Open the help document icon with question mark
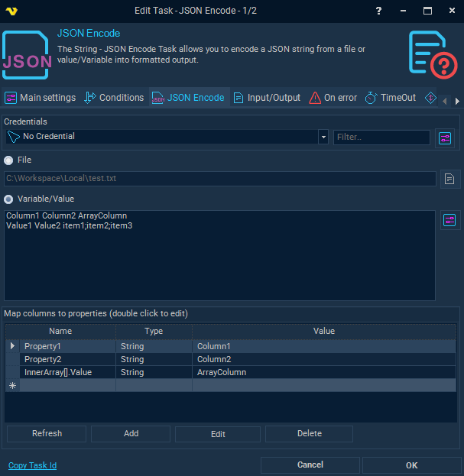The width and height of the screenshot is (464, 476). pos(433,55)
